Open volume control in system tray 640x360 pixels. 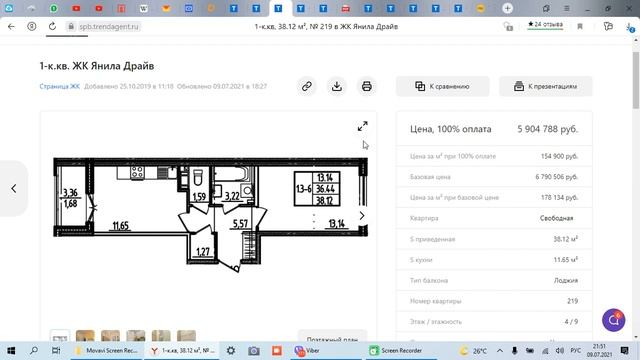(x=560, y=351)
